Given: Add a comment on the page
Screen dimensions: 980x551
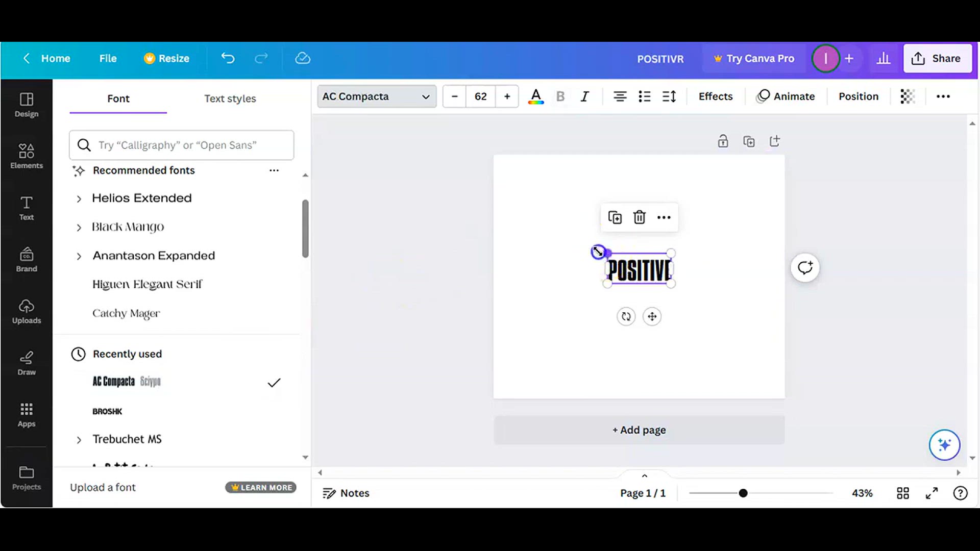Looking at the screenshot, I should [805, 267].
